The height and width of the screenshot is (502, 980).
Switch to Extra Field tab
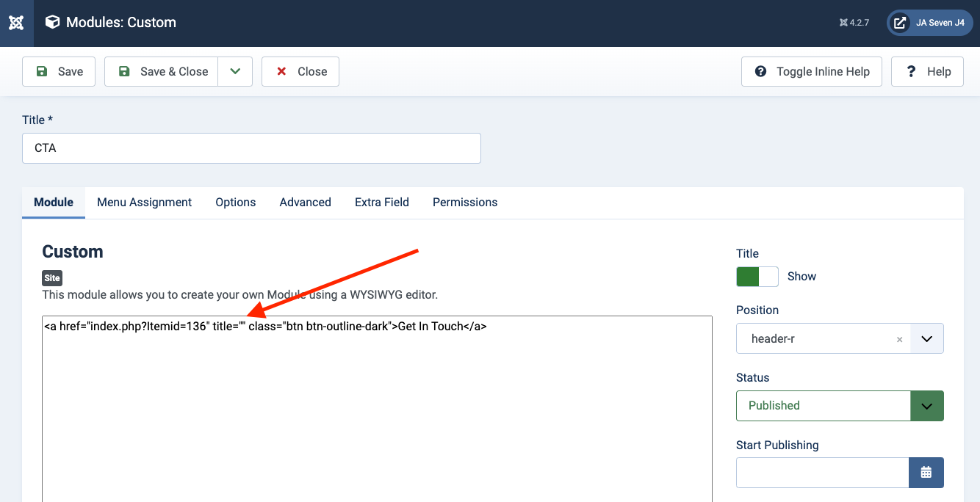tap(381, 203)
